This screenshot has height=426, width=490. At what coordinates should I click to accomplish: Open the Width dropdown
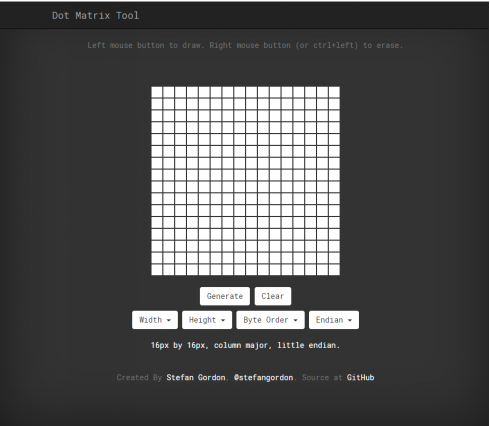point(155,320)
